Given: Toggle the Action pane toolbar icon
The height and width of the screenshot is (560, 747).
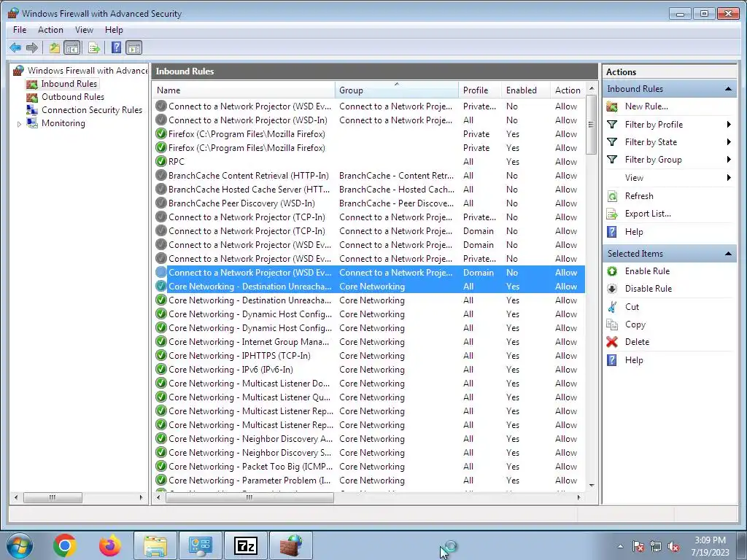Looking at the screenshot, I should (134, 47).
